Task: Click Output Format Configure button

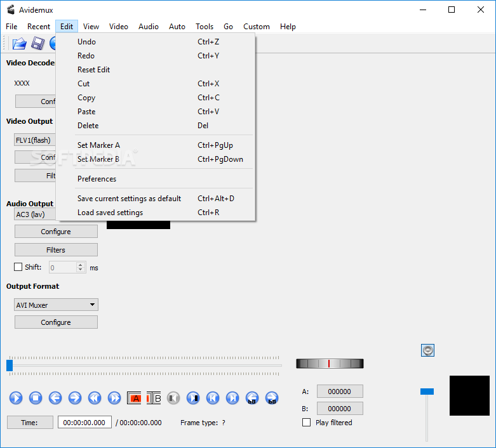Action: tap(56, 322)
